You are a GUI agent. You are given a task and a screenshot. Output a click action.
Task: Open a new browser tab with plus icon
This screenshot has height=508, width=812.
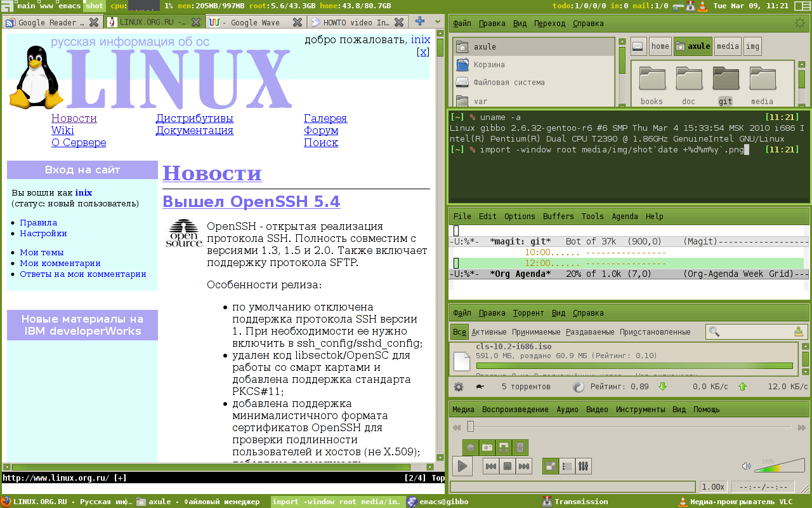[x=419, y=22]
